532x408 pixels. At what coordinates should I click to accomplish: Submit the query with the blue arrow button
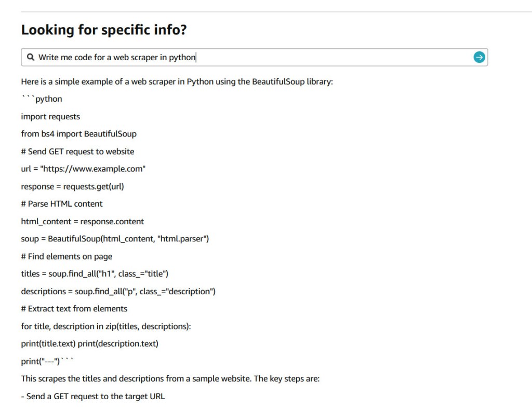click(479, 57)
